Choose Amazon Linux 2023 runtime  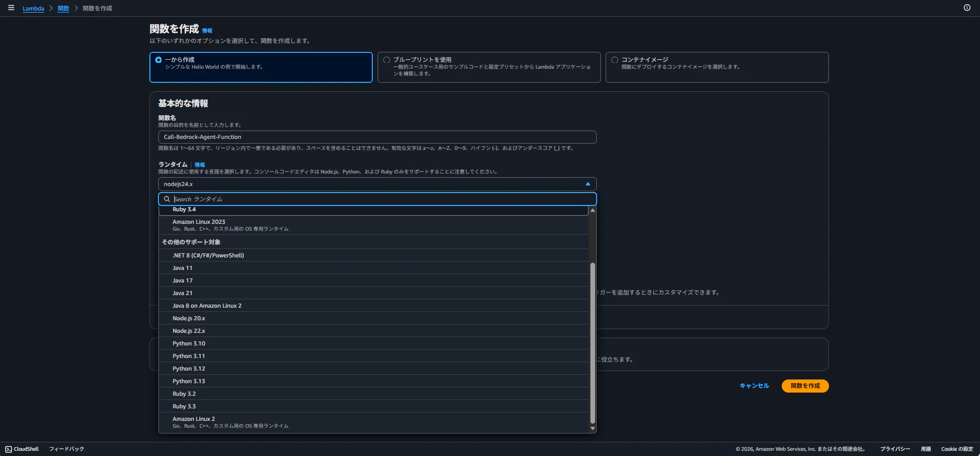[374, 225]
